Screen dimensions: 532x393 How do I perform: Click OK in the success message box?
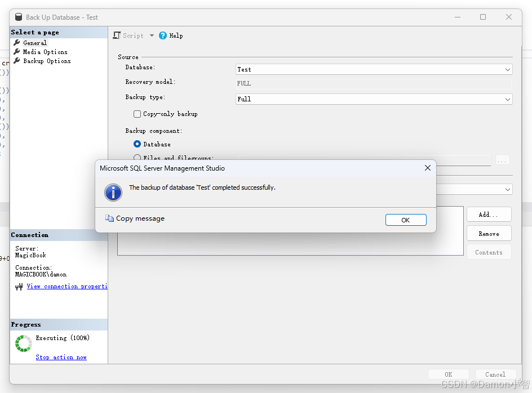point(406,220)
